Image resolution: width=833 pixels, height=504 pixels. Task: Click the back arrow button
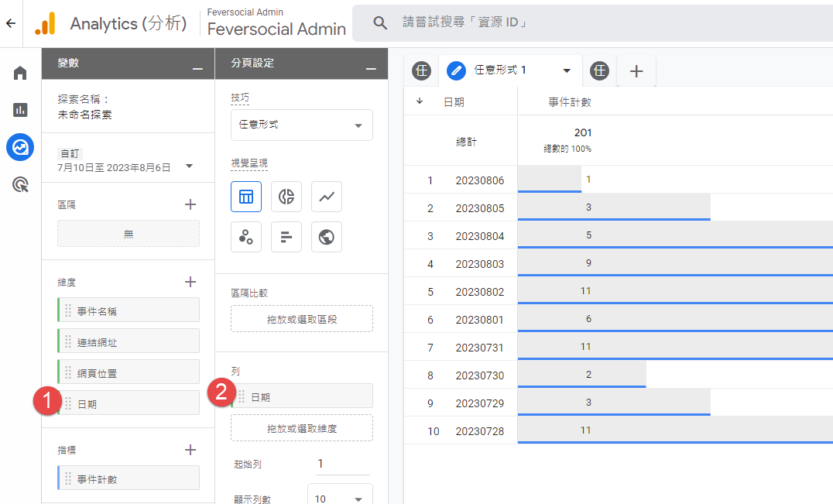tap(11, 23)
